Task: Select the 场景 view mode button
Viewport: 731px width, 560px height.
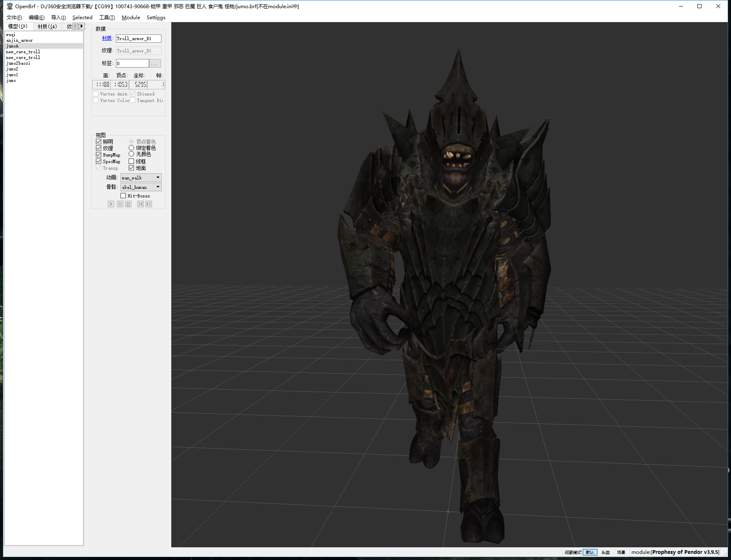Action: (x=621, y=552)
